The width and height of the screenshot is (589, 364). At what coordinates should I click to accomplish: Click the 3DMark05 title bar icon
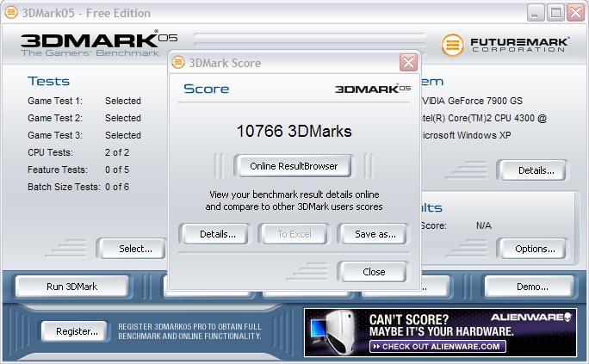(11, 12)
